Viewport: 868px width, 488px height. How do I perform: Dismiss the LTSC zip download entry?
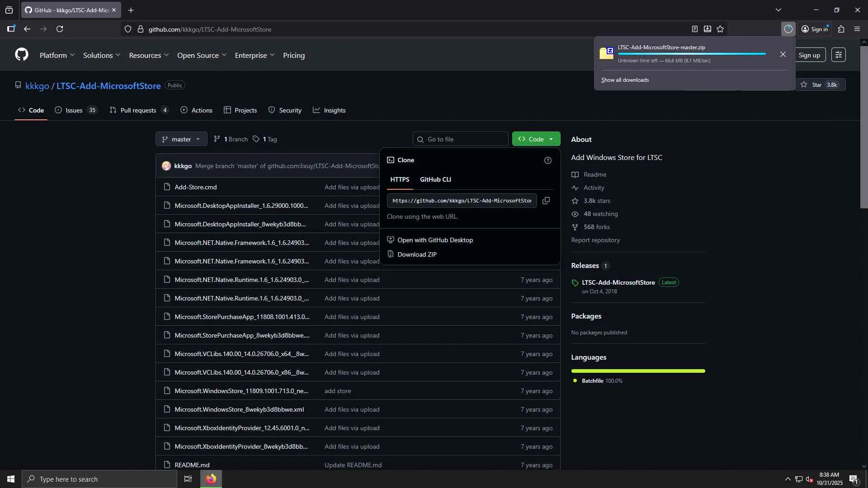click(783, 54)
